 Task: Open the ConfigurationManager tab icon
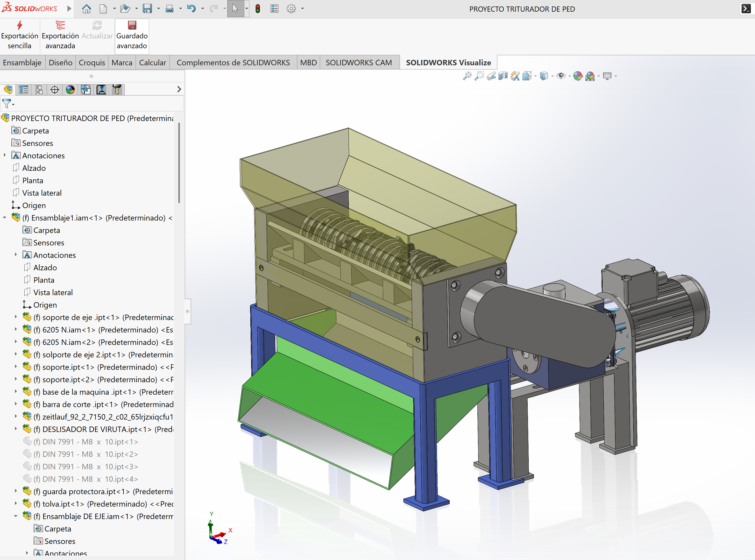point(39,89)
